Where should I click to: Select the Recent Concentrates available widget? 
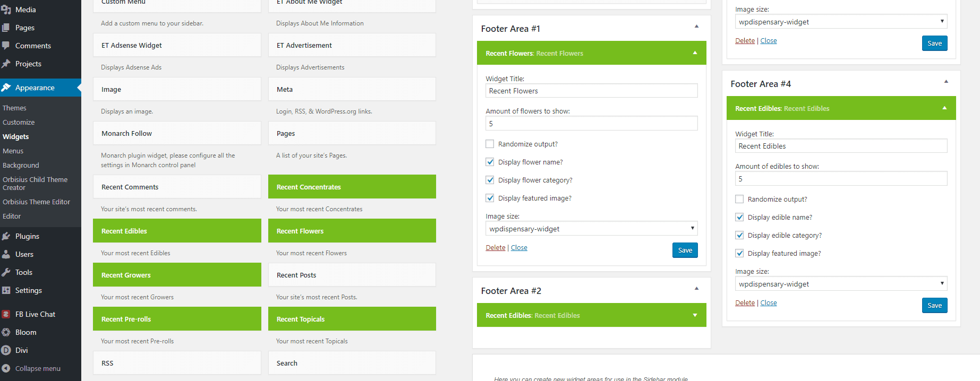pyautogui.click(x=352, y=187)
